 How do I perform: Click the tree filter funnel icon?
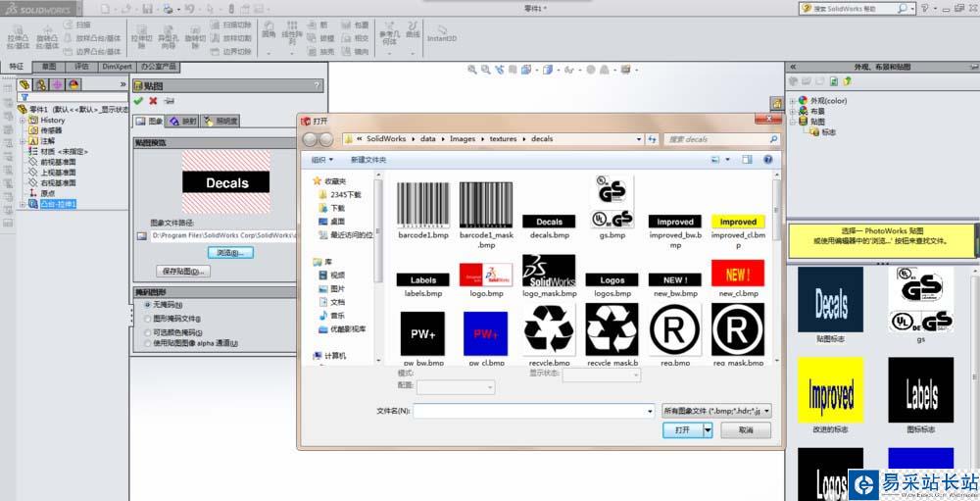[x=24, y=97]
